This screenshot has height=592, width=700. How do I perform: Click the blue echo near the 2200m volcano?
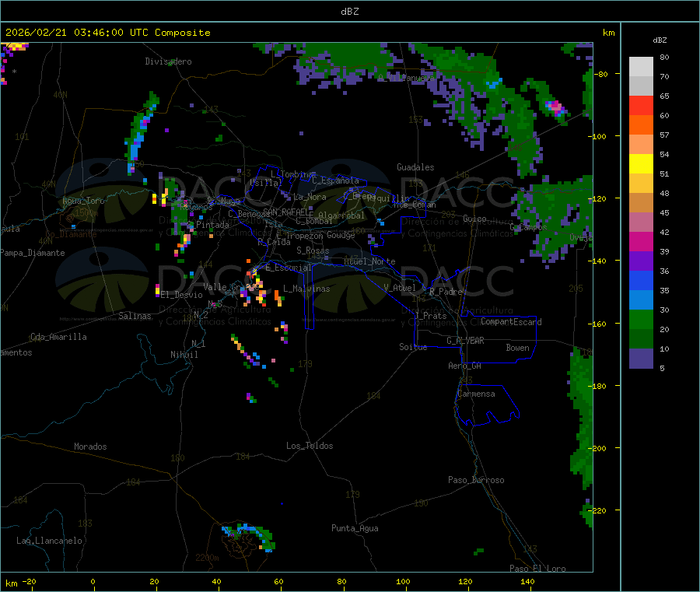click(x=247, y=531)
